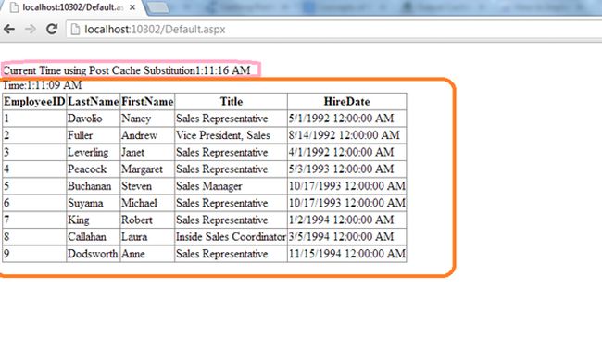The height and width of the screenshot is (364, 602).
Task: Click the Inside Sales Coordinator cell
Action: tap(232, 236)
